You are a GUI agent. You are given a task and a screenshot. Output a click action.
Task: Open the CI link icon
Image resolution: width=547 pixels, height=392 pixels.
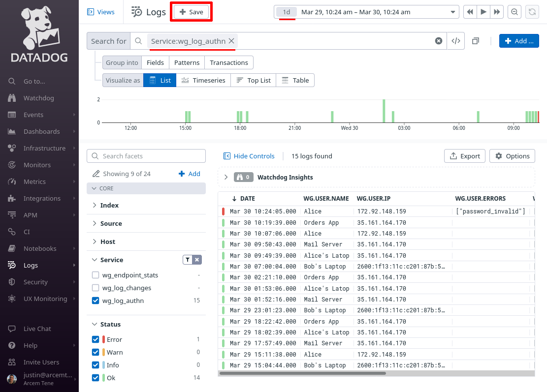[x=12, y=232]
